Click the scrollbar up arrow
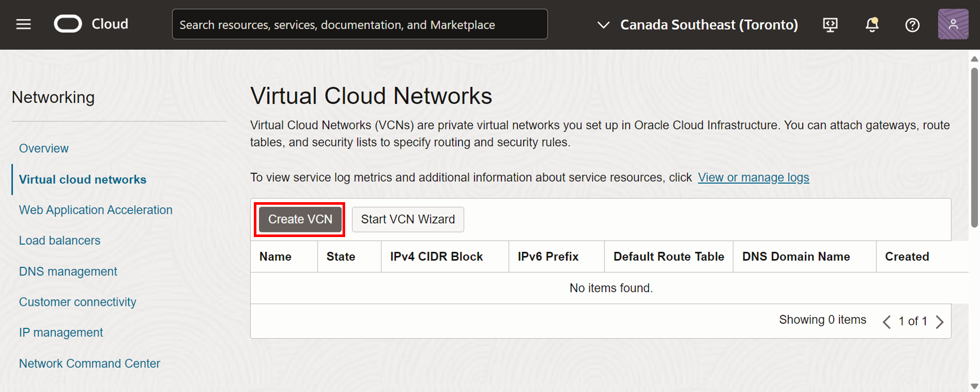 point(974,59)
